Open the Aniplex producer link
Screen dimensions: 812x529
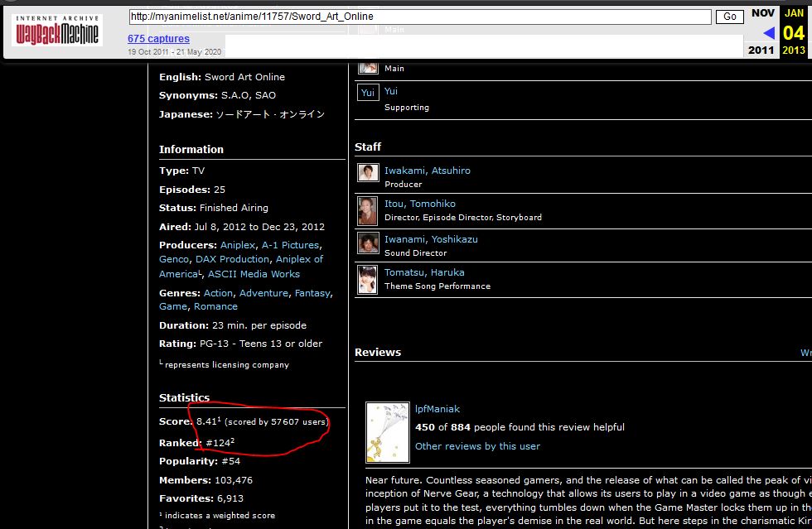(238, 245)
